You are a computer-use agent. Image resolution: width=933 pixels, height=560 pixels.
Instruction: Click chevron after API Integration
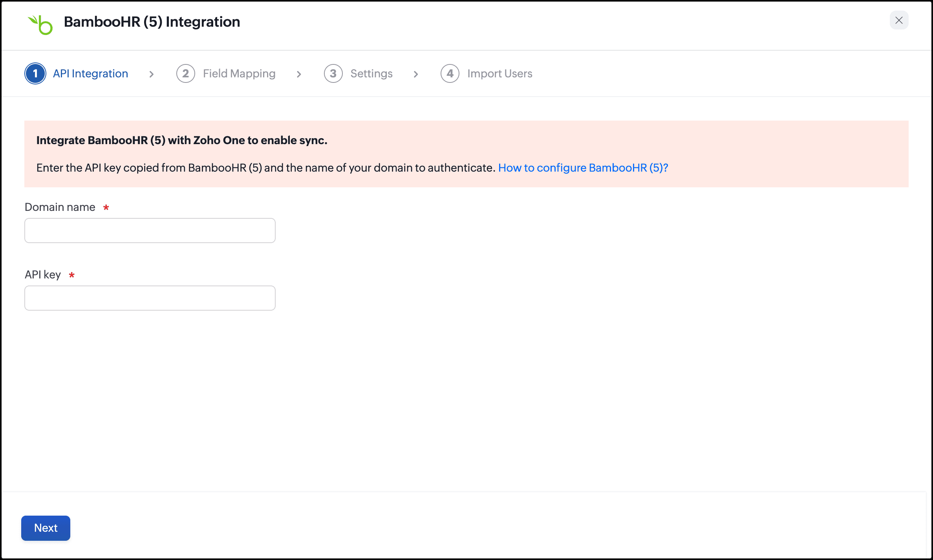[152, 74]
